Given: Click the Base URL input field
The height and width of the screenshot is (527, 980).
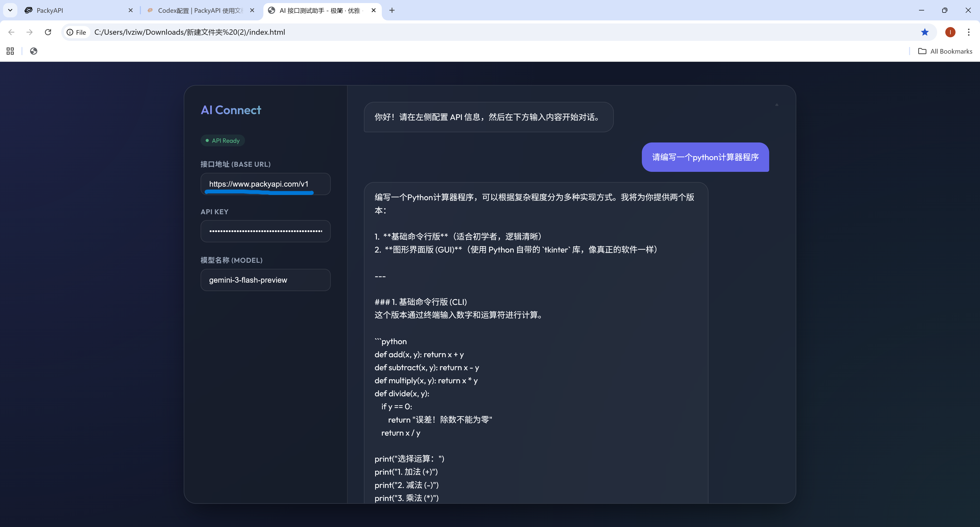Looking at the screenshot, I should tap(265, 184).
